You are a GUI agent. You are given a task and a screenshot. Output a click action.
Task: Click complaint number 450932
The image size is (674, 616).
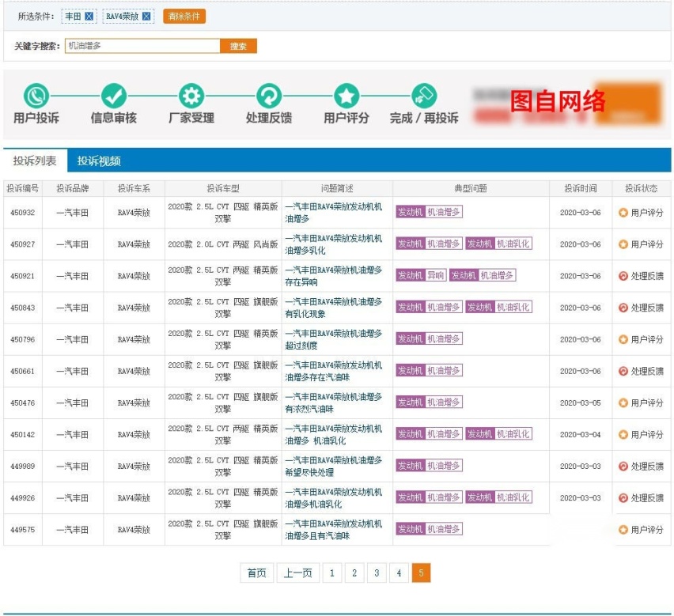(23, 213)
